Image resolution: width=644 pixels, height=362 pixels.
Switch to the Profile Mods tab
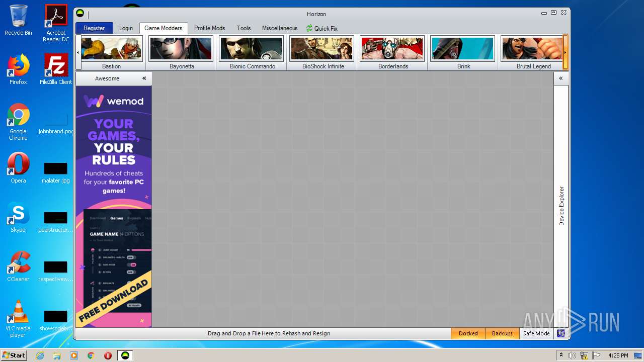tap(210, 28)
